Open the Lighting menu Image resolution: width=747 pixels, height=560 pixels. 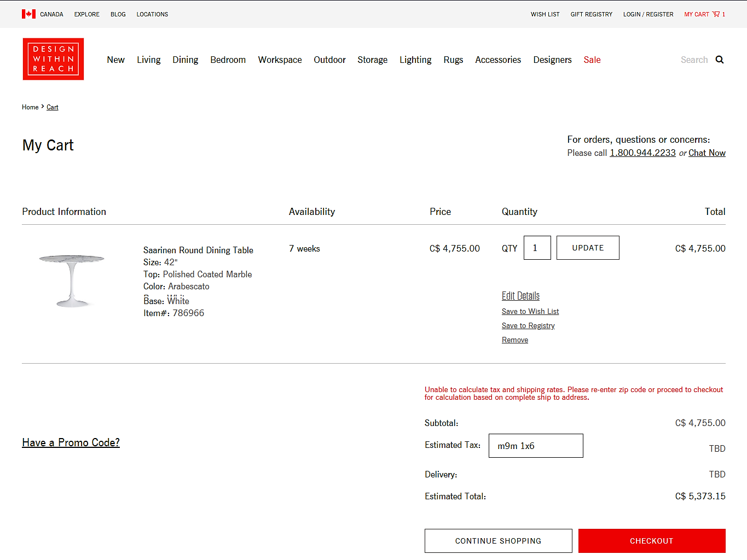pos(415,60)
